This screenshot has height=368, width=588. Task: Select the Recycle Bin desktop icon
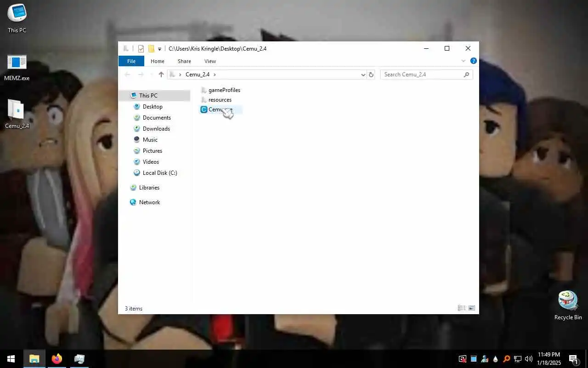click(568, 305)
